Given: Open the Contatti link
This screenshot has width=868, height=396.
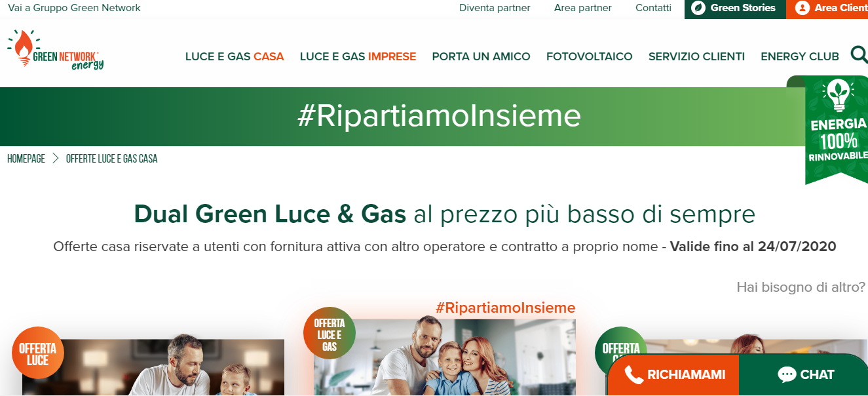Looking at the screenshot, I should click(x=653, y=8).
